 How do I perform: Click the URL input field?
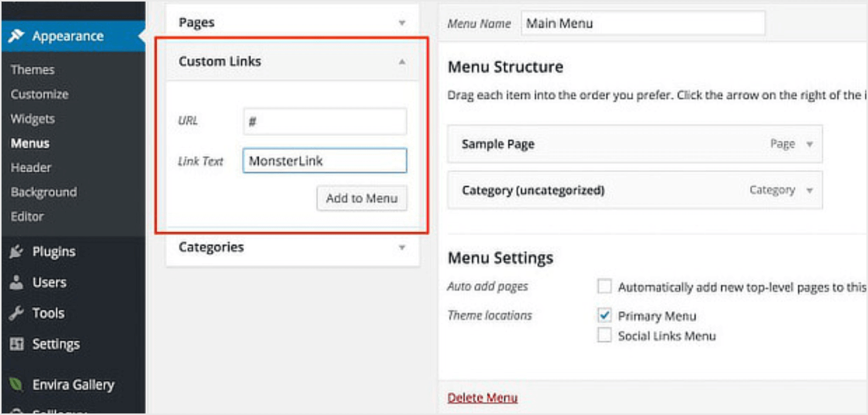click(325, 122)
